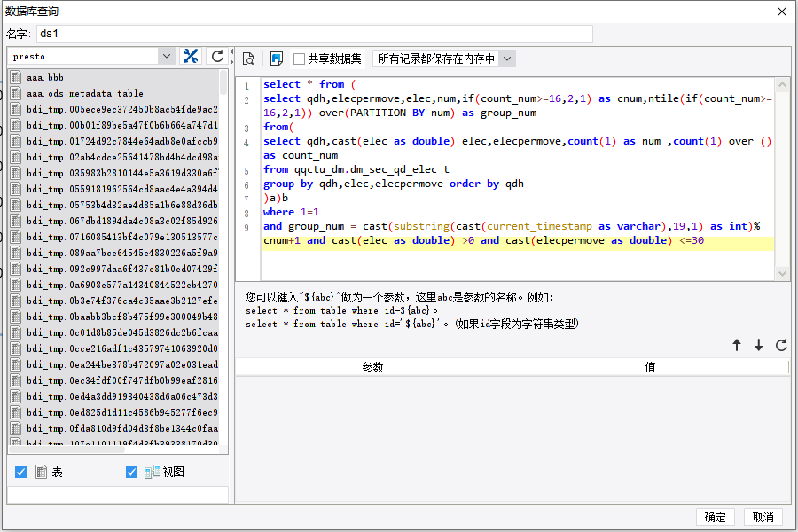This screenshot has height=532, width=798.
Task: Click the table list vertical scrollbar
Action: click(x=223, y=82)
